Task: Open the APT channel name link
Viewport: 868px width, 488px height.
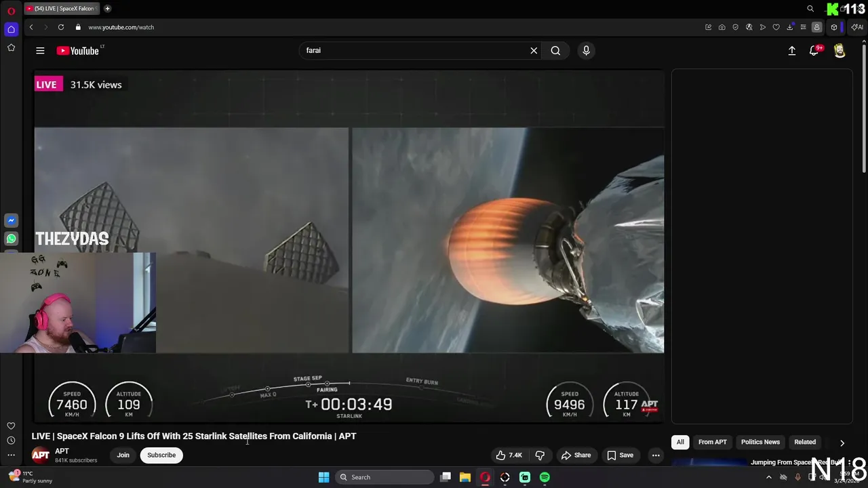Action: click(x=62, y=451)
